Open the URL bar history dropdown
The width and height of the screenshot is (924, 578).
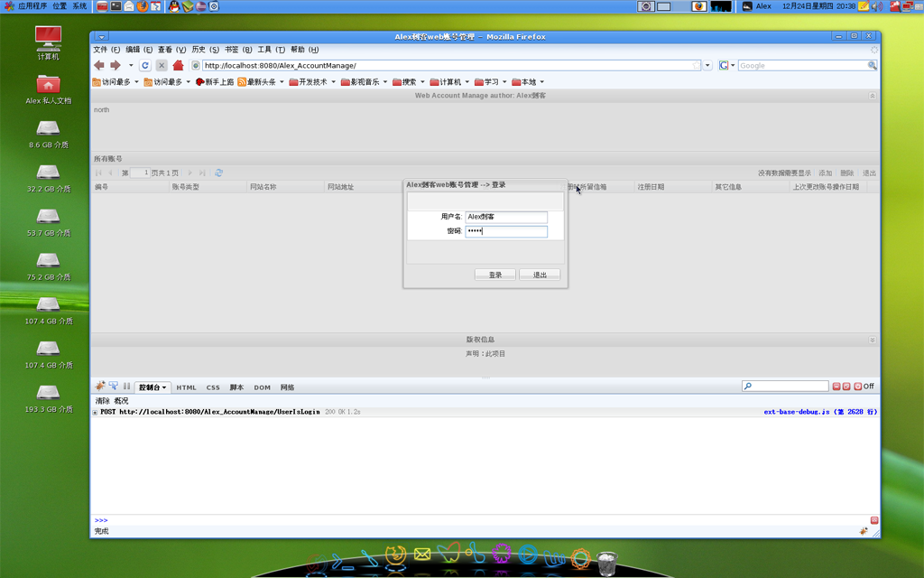(x=707, y=65)
